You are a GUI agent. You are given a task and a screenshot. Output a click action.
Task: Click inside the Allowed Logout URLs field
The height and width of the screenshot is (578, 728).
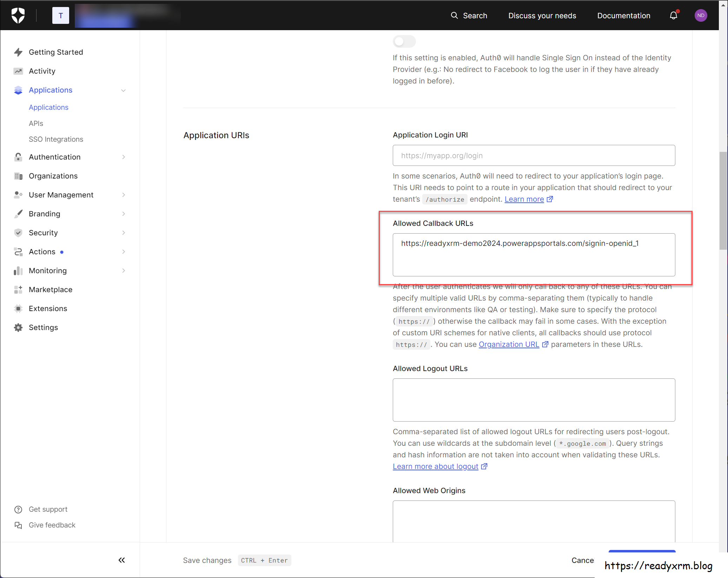pyautogui.click(x=534, y=400)
